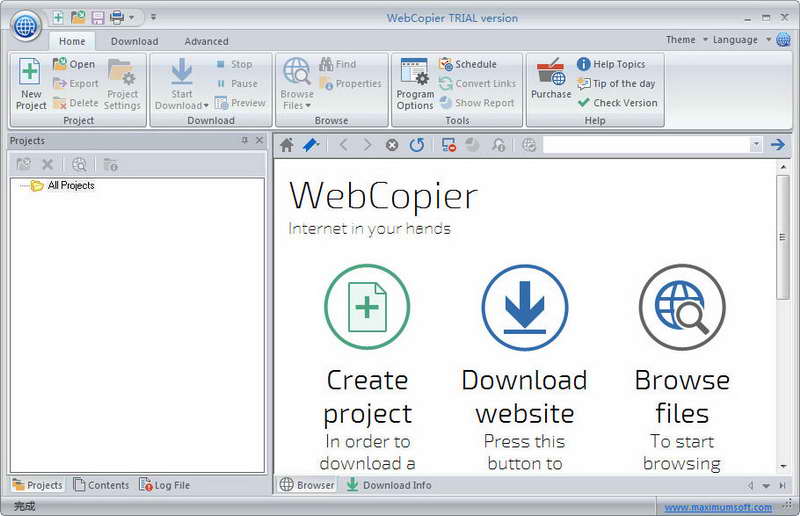The image size is (800, 516).
Task: Switch to the Contents panel tab
Action: (x=101, y=485)
